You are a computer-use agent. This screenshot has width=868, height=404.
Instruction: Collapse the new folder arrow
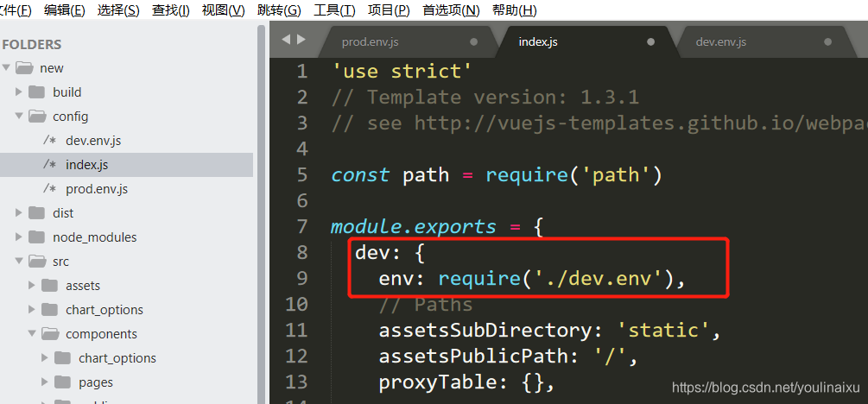6,68
